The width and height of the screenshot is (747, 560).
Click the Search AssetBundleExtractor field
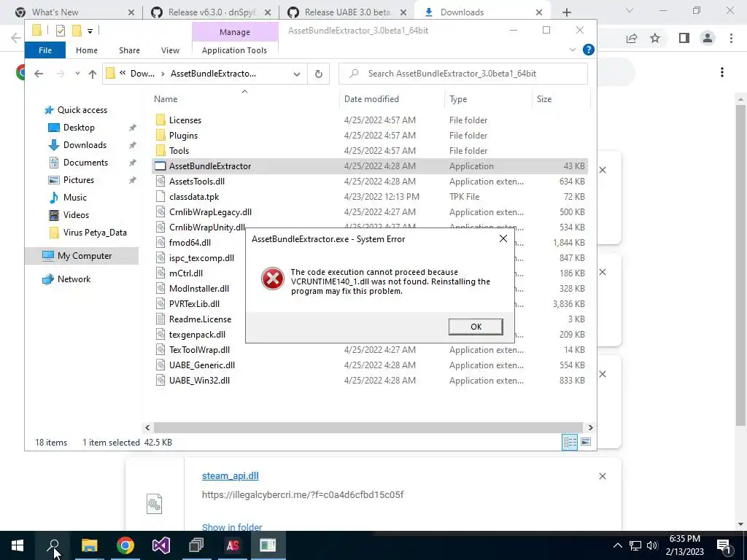coord(463,74)
